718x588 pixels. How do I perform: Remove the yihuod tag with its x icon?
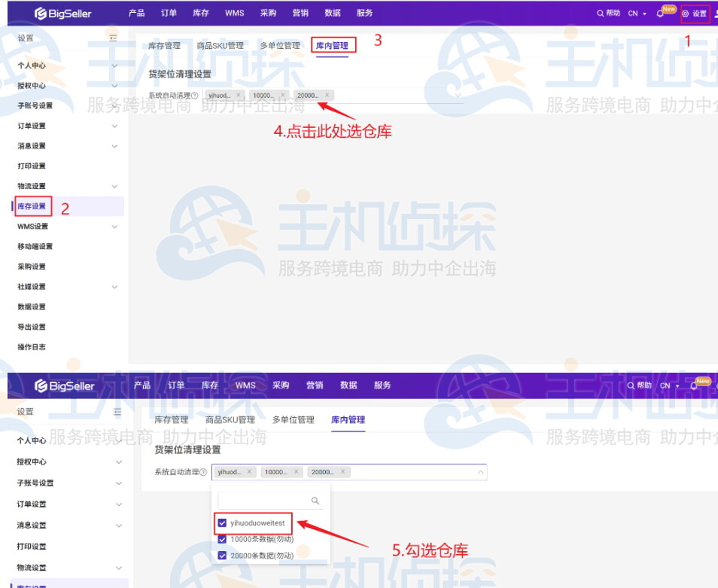(239, 93)
